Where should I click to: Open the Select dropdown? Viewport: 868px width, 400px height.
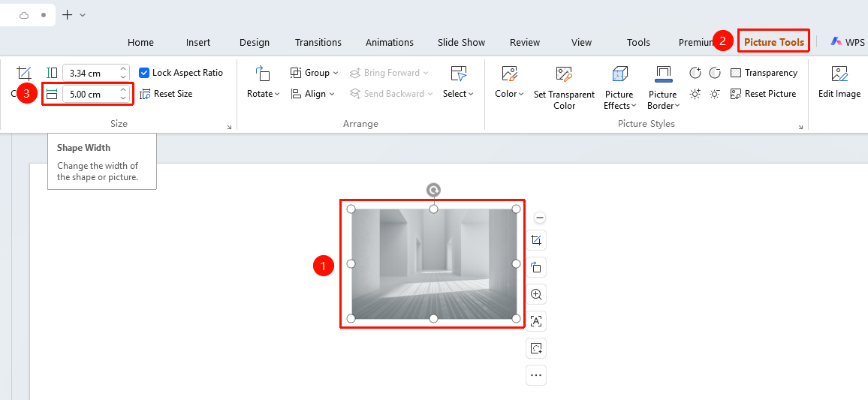point(458,94)
